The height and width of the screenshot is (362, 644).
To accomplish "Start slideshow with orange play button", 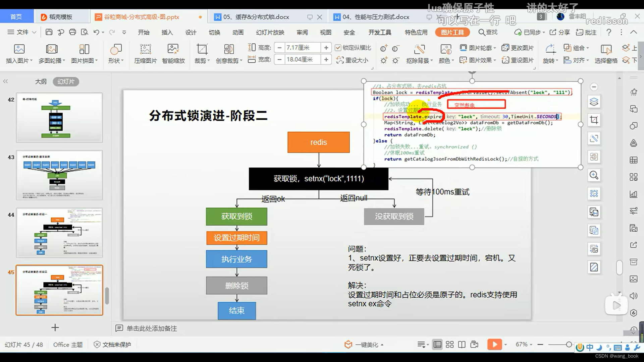I will point(494,344).
